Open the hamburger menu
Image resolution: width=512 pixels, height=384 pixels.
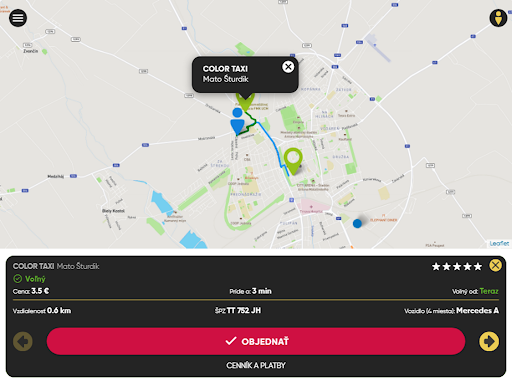pyautogui.click(x=18, y=18)
